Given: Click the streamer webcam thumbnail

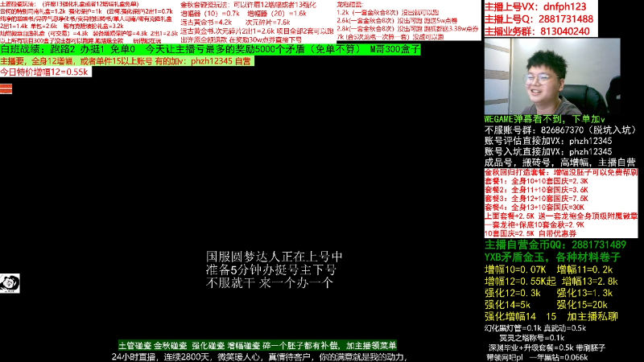Looking at the screenshot, I should [552, 76].
